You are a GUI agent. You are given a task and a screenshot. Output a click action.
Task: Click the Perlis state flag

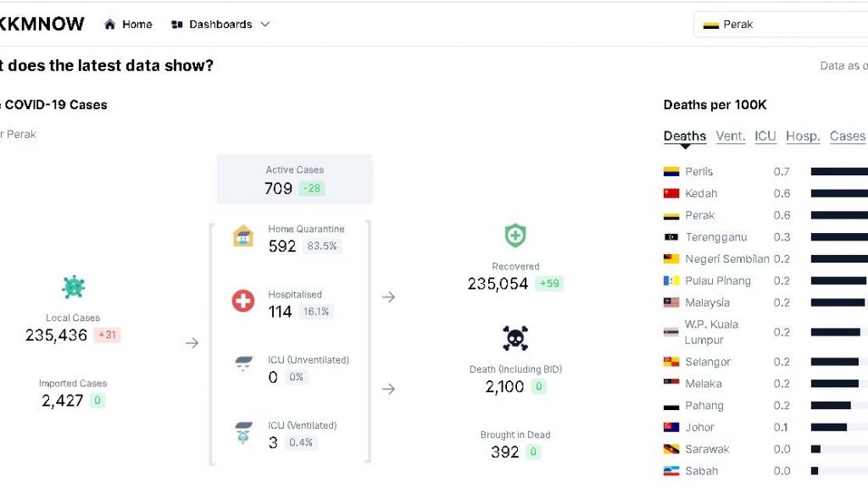(x=671, y=172)
